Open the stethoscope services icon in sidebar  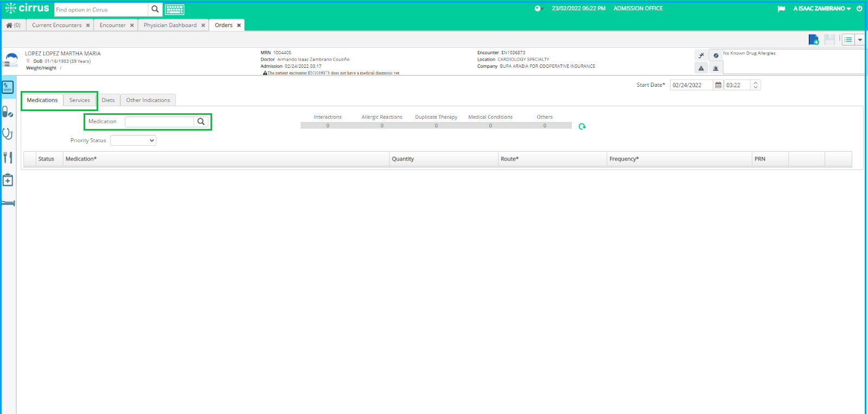click(x=8, y=134)
